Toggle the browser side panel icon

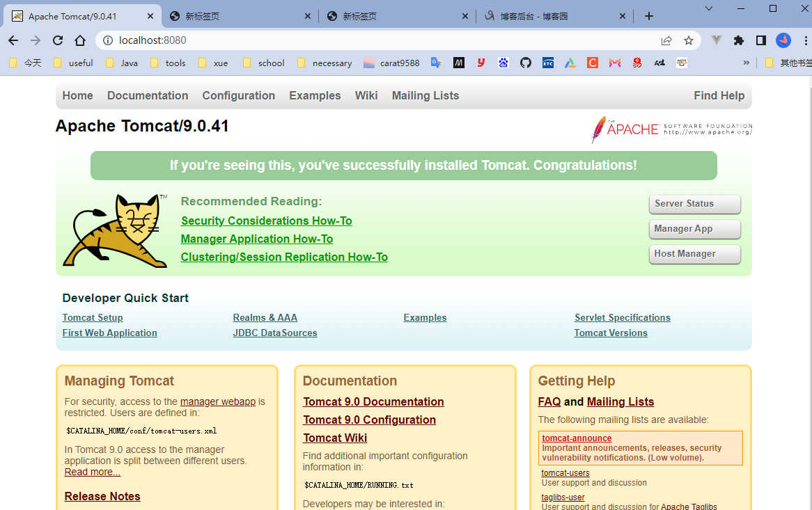tap(760, 40)
